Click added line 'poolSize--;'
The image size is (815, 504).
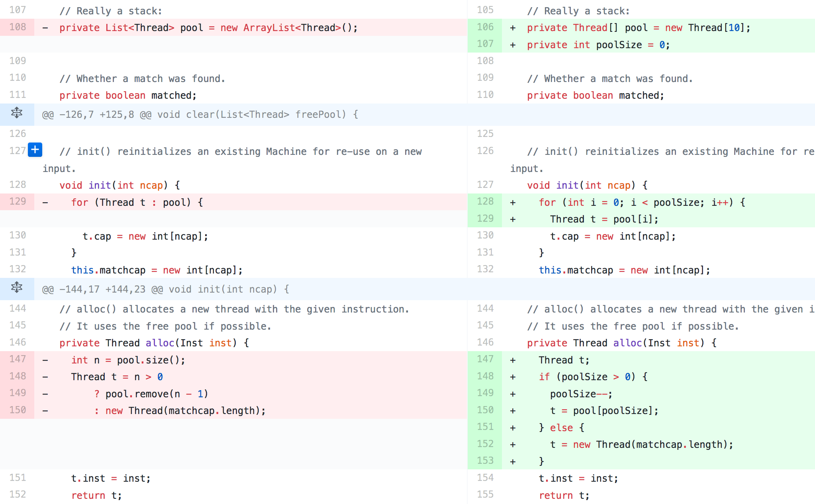581,394
